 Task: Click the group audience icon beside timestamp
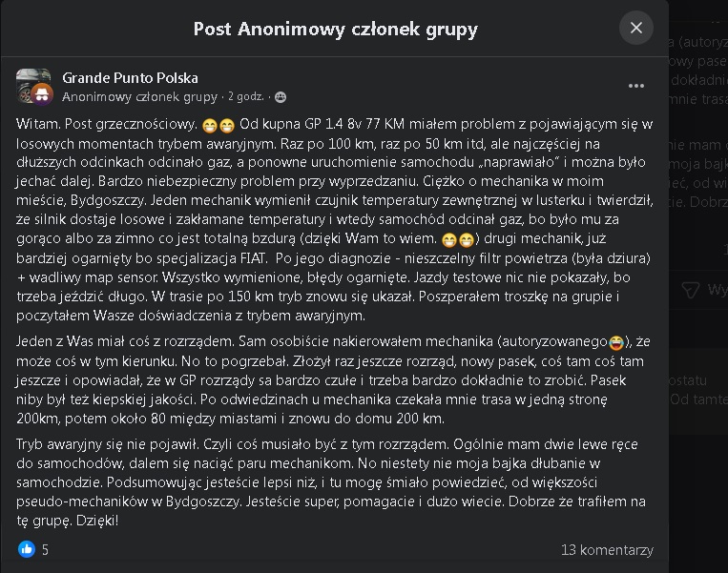[281, 97]
